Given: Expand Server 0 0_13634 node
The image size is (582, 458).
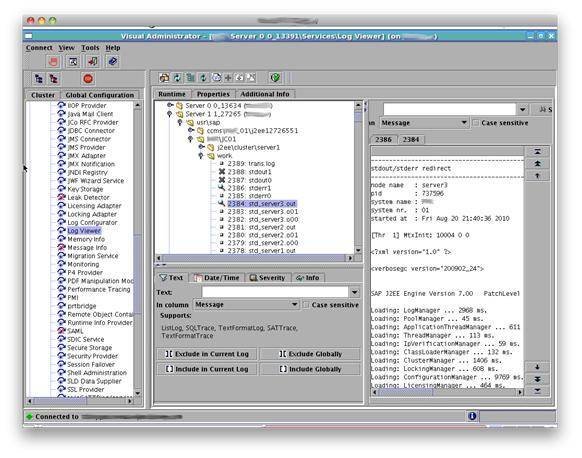Looking at the screenshot, I should tap(170, 105).
